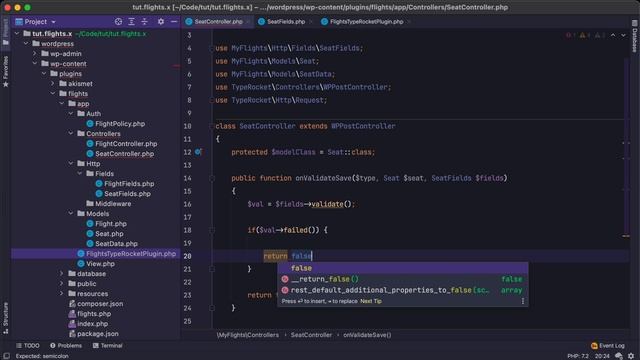Viewport: 640px width, 360px height.
Task: Click the 20:24 cursor position indicator
Action: (602, 356)
